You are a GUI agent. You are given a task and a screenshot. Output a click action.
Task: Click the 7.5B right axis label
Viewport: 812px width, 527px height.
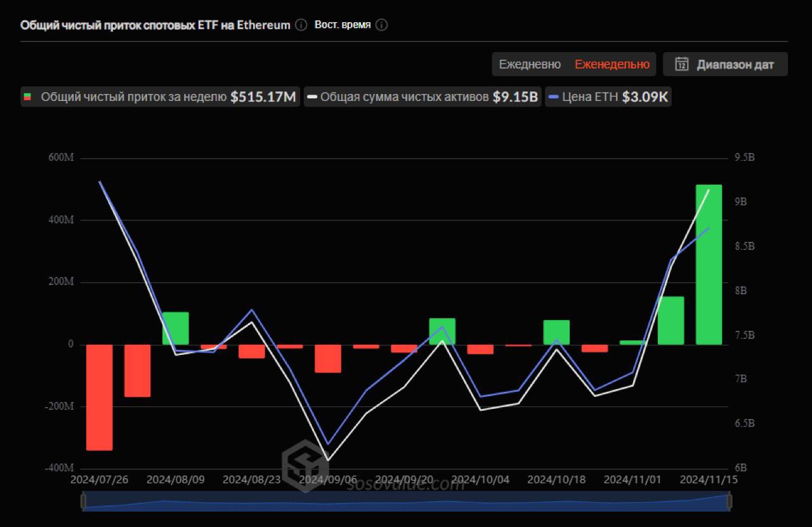[744, 335]
